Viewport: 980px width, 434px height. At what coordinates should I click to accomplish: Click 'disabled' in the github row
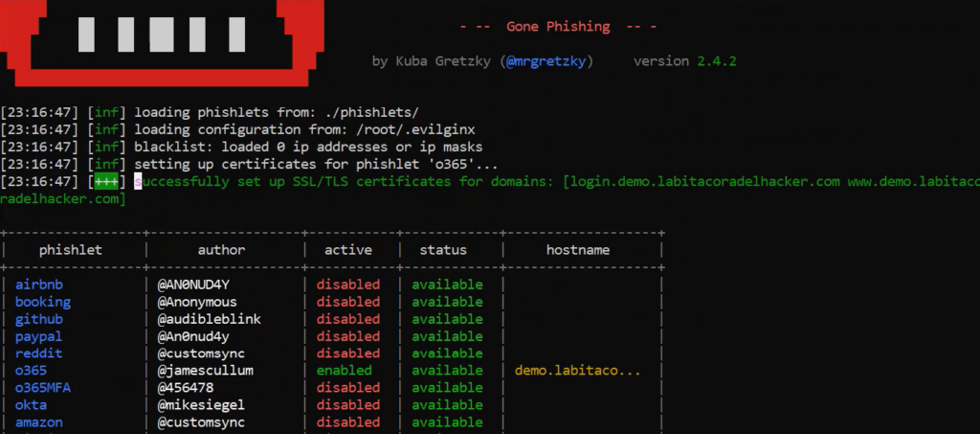(348, 319)
